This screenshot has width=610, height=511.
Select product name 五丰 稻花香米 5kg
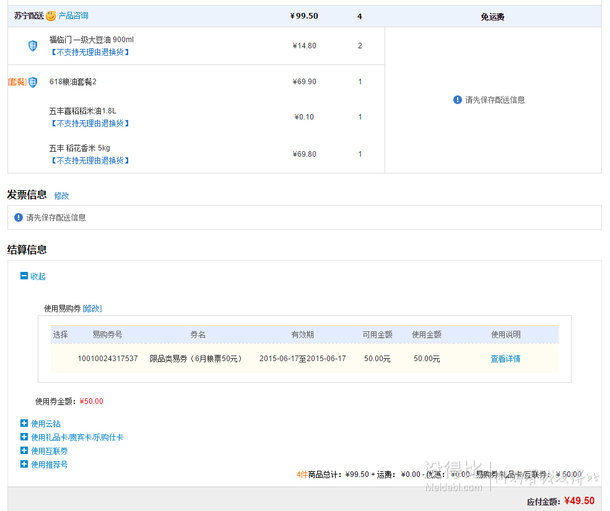click(x=80, y=148)
